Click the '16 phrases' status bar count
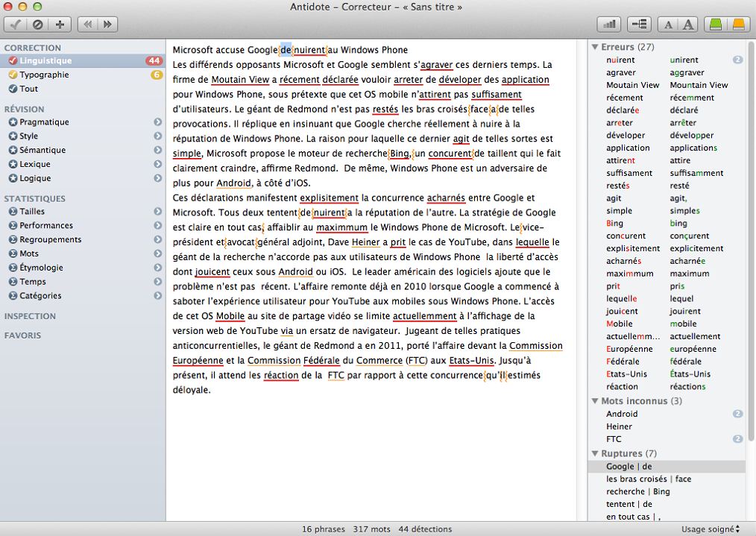Screen dimensions: 756x536 324,529
